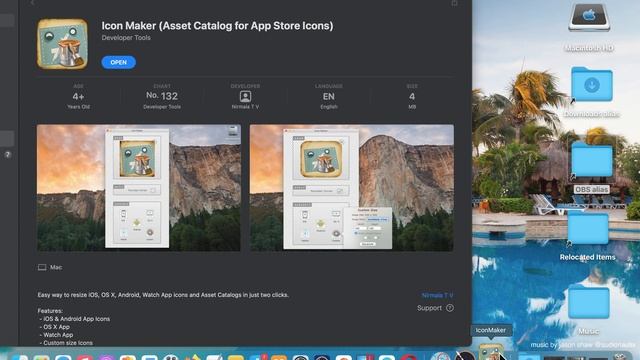Image resolution: width=640 pixels, height=360 pixels.
Task: View the first Icon Maker screenshot thumbnail
Action: point(139,188)
